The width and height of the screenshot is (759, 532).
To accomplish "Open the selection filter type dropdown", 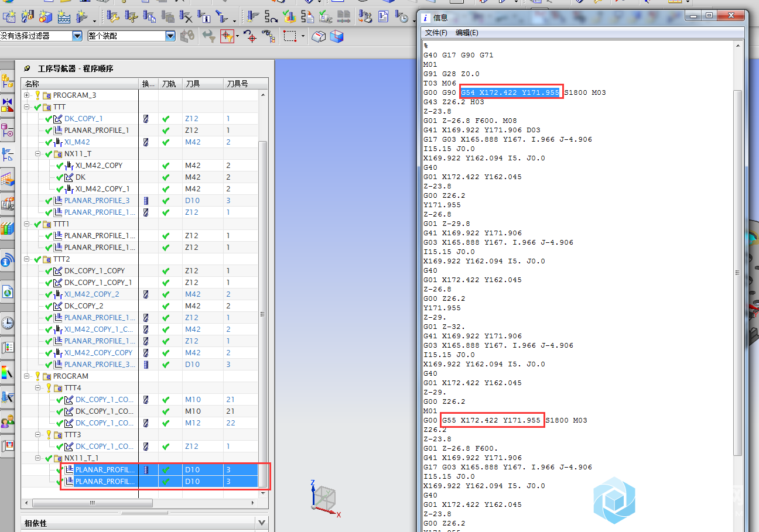I will tap(77, 36).
